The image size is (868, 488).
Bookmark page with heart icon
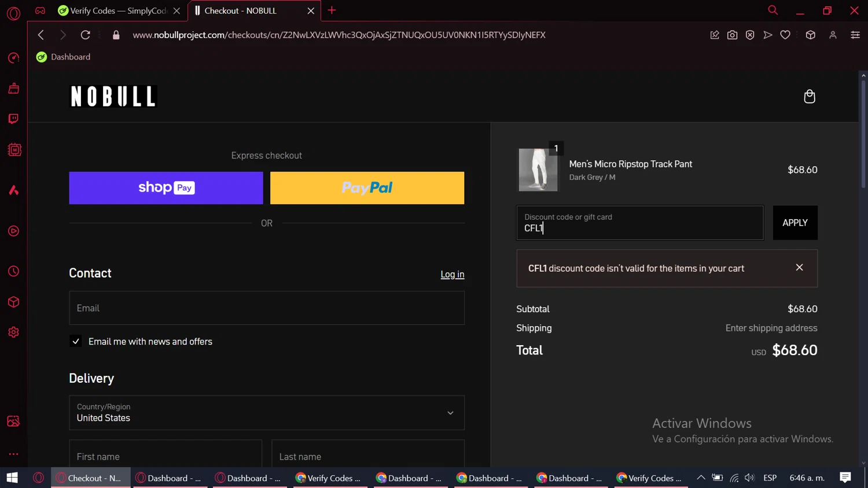point(785,35)
